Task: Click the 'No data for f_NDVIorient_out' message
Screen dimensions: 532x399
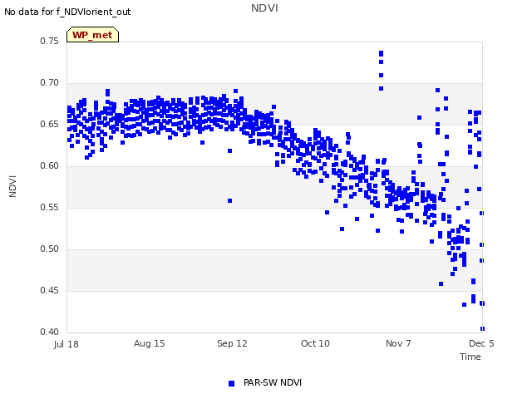Action: pos(67,12)
